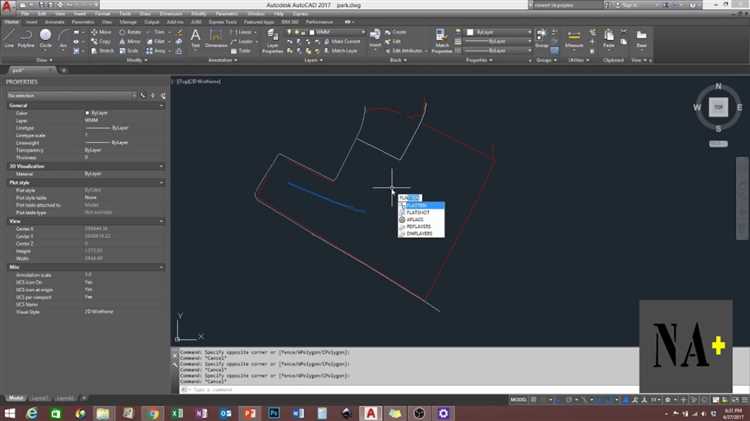
Task: Open the AutoCAD application menu
Action: point(7,6)
